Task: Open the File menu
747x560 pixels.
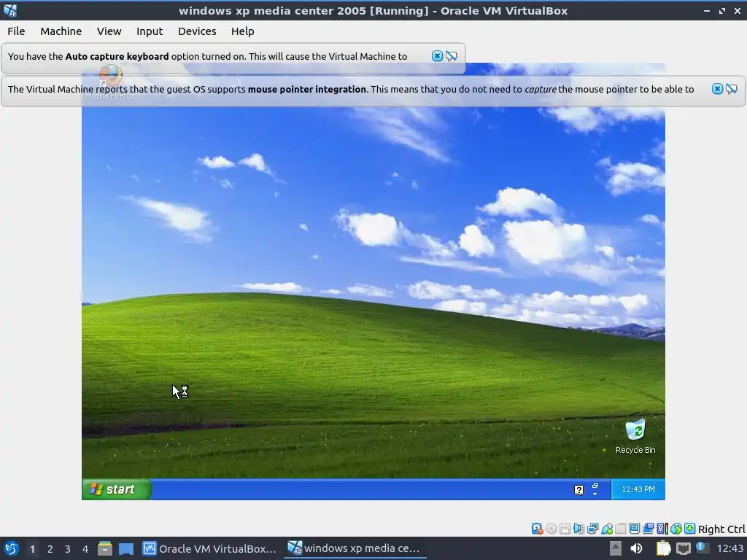Action: [16, 31]
